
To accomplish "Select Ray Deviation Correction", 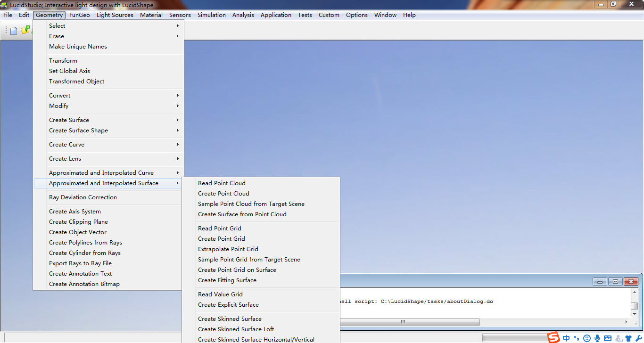I will 108,197.
